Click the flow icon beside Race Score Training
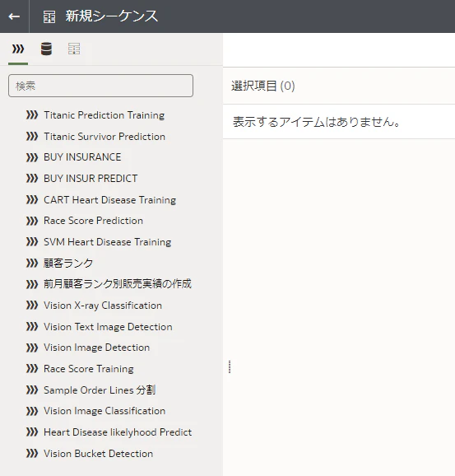Screen dimensions: 455x476 [x=32, y=369]
